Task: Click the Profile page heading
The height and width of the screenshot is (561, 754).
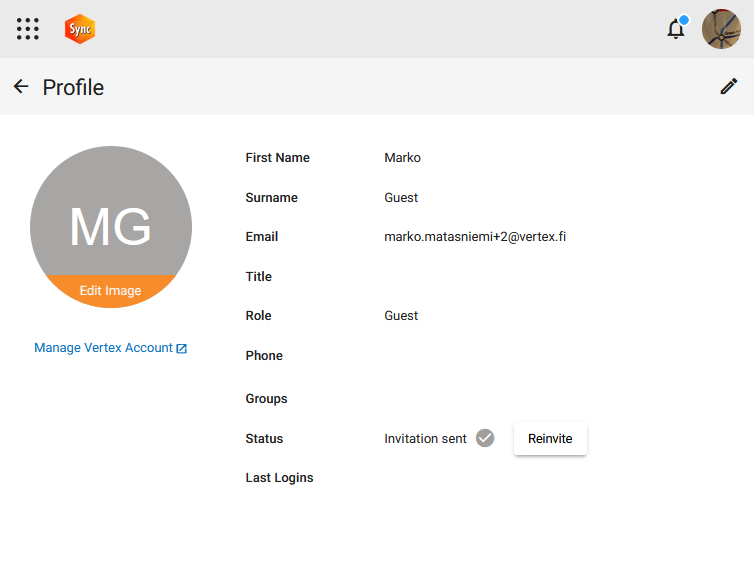Action: pos(73,88)
